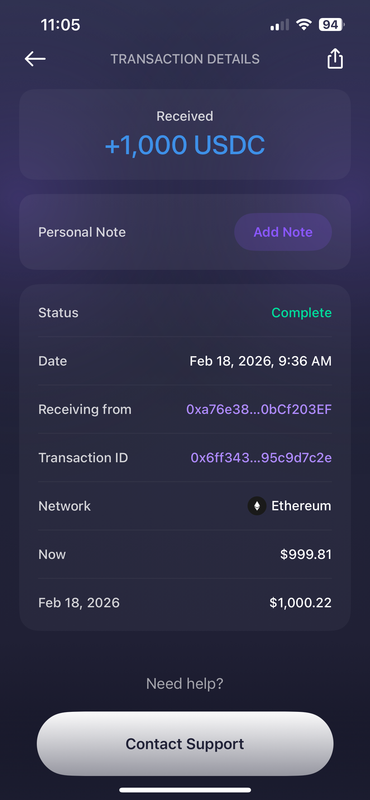Screen dimensions: 370x800
Task: Click the Contact Support button
Action: coord(185,744)
